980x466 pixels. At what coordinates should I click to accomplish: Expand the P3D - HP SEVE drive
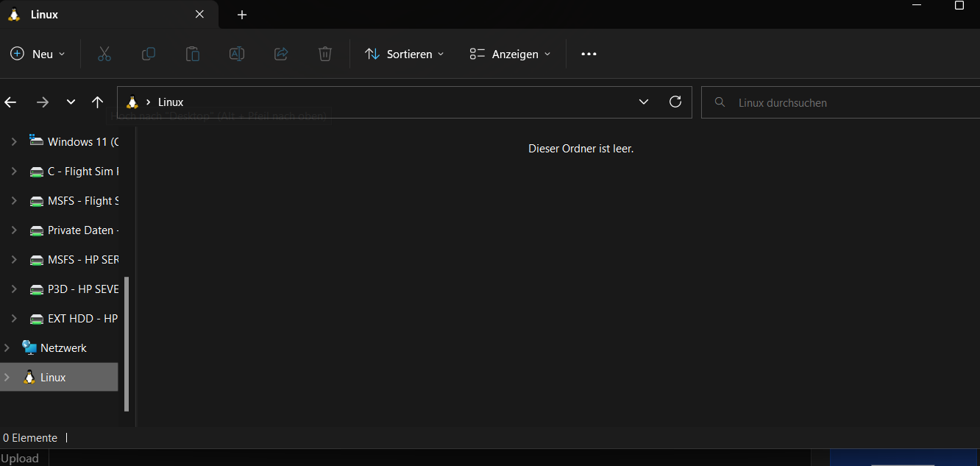tap(14, 289)
